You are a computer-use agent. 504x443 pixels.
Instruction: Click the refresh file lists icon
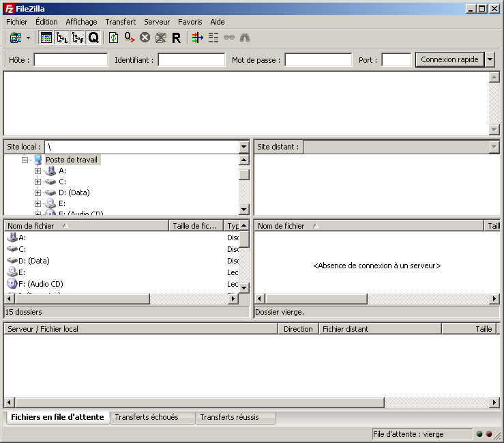(113, 38)
